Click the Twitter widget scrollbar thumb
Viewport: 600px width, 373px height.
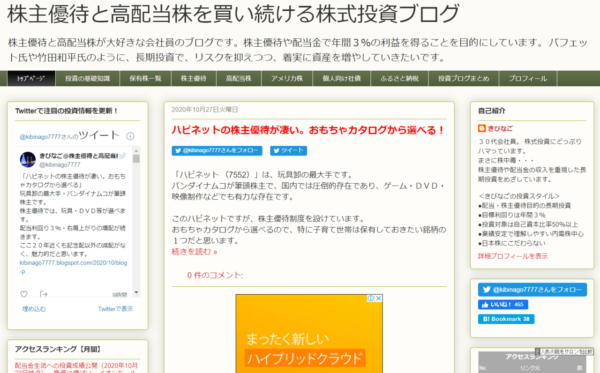(x=136, y=158)
